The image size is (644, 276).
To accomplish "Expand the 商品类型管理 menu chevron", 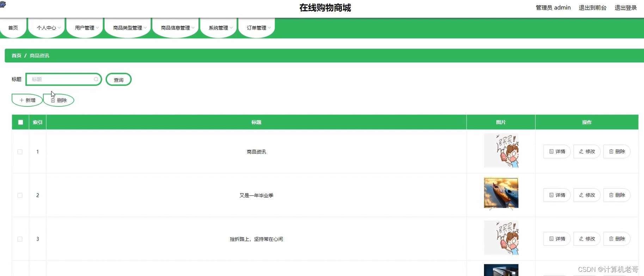I will coord(145,28).
